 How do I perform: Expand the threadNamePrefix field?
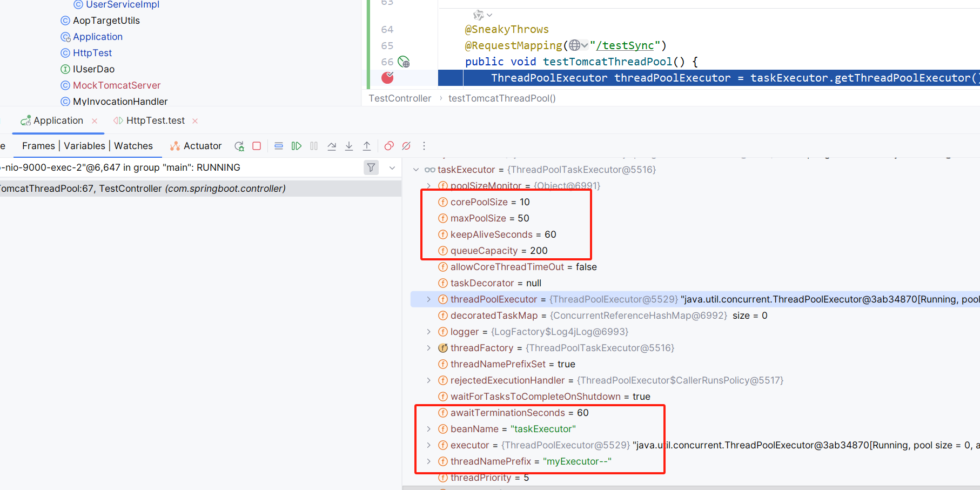click(429, 461)
